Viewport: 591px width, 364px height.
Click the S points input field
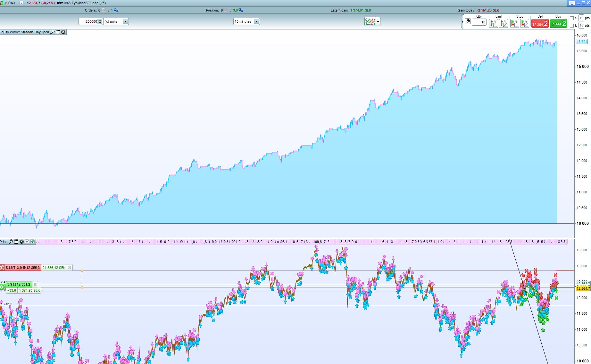coord(581,18)
